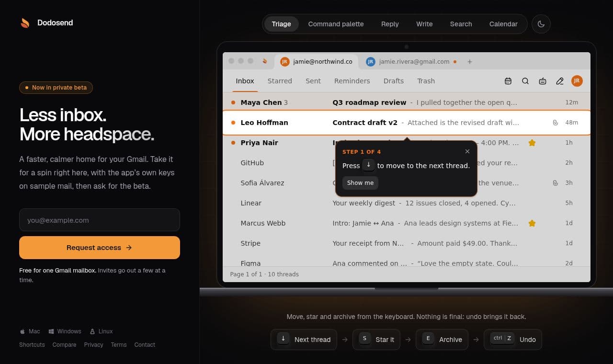Click the Ctrl Z Undo shortcut chip
The image size is (613, 364).
click(513, 340)
